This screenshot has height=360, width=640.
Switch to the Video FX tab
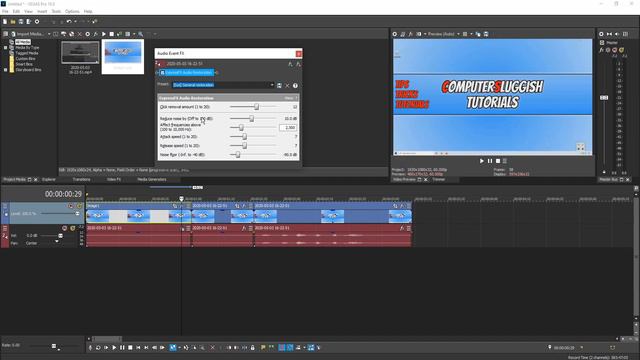114,179
